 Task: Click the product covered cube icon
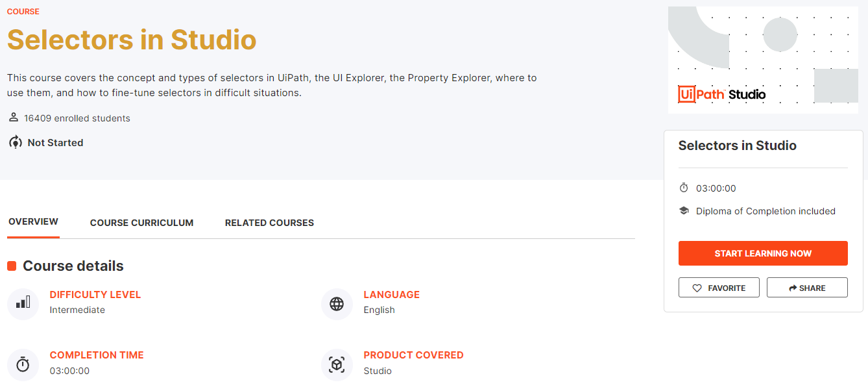[x=337, y=364]
